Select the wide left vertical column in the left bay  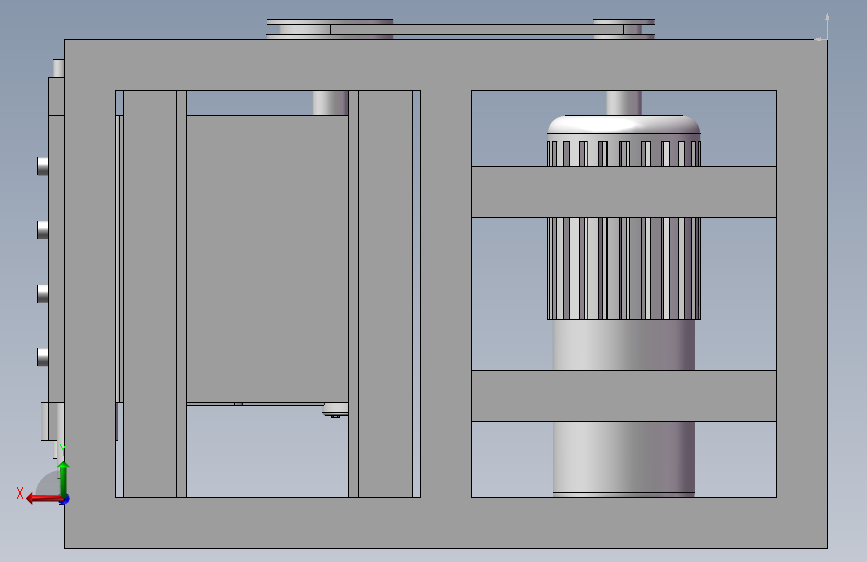[150, 293]
